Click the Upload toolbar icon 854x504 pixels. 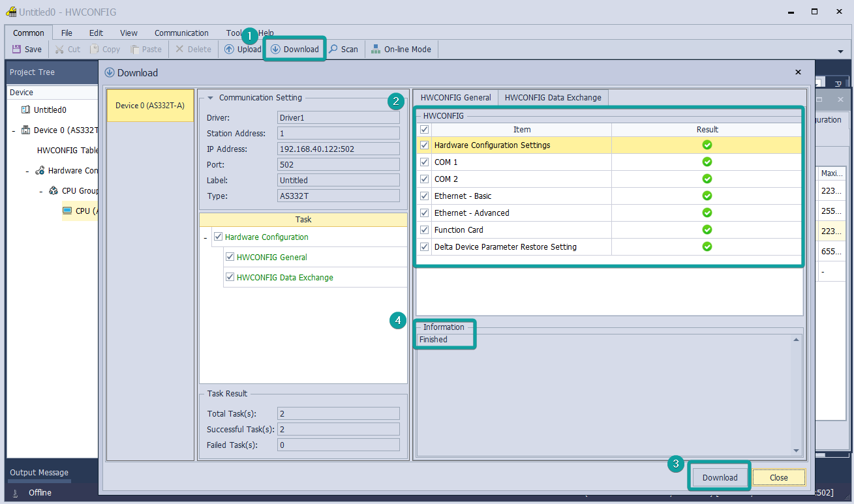coord(230,50)
